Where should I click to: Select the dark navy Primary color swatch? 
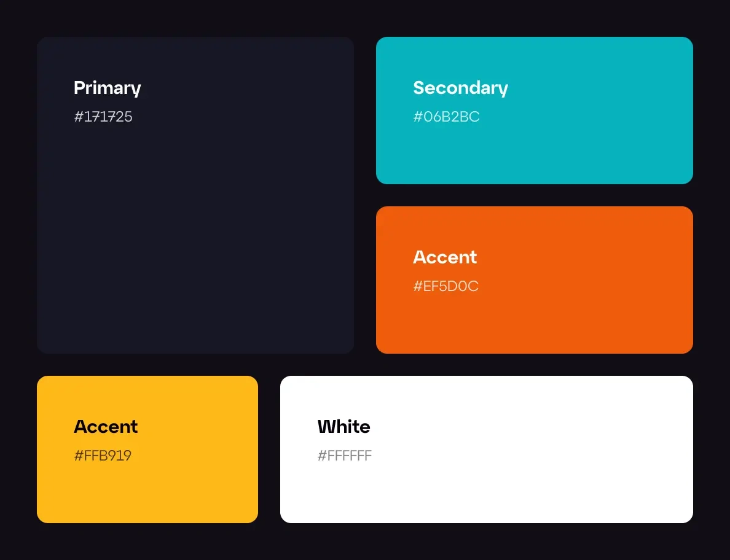195,195
